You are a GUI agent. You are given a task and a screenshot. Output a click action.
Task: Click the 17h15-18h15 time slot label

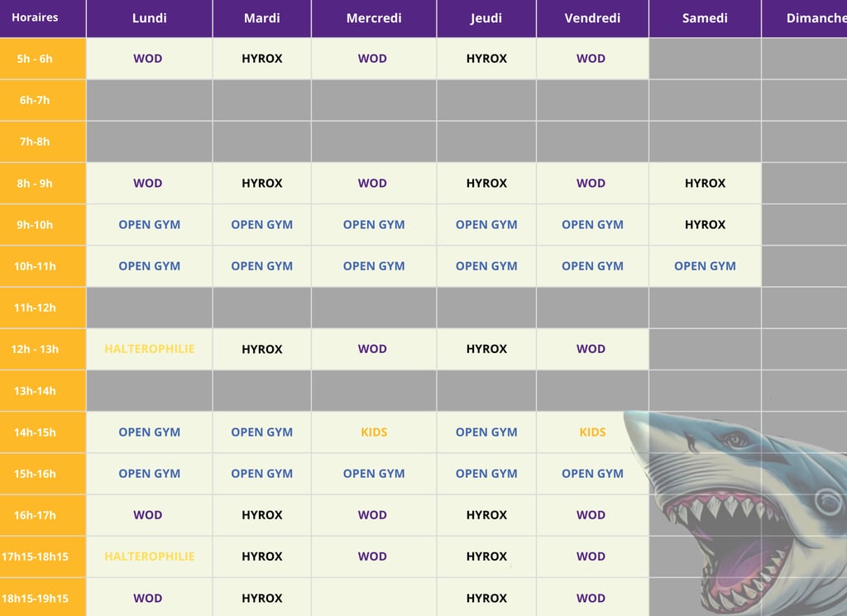coord(35,556)
